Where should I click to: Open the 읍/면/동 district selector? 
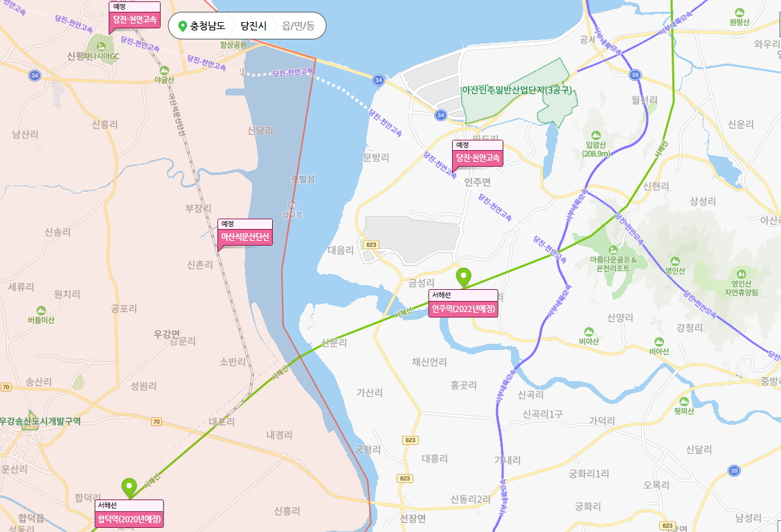point(298,26)
